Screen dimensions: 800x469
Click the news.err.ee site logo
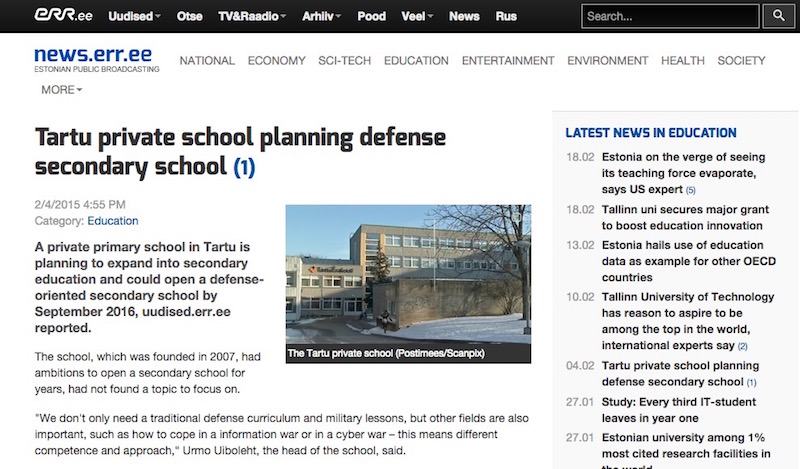[x=93, y=54]
